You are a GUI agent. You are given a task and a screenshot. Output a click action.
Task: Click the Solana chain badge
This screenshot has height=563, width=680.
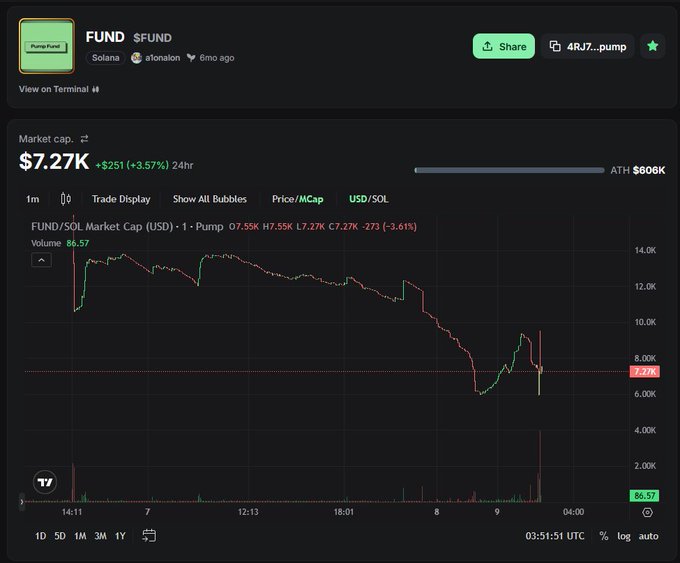pyautogui.click(x=105, y=58)
